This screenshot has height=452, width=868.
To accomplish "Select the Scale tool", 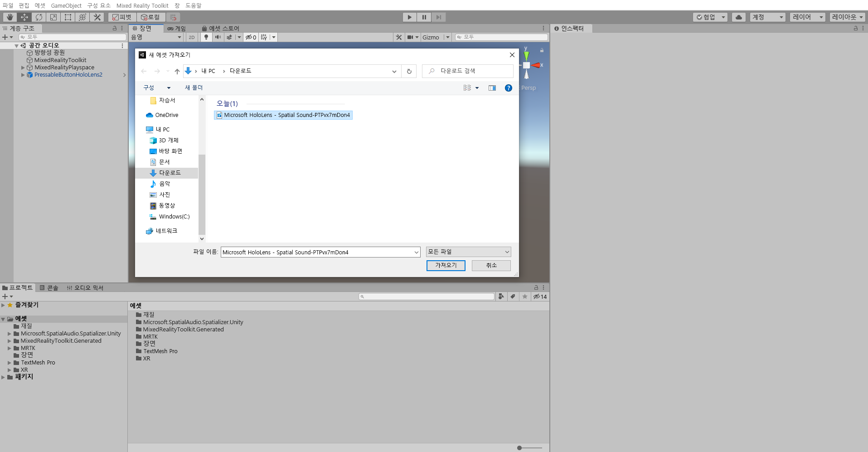I will click(53, 17).
